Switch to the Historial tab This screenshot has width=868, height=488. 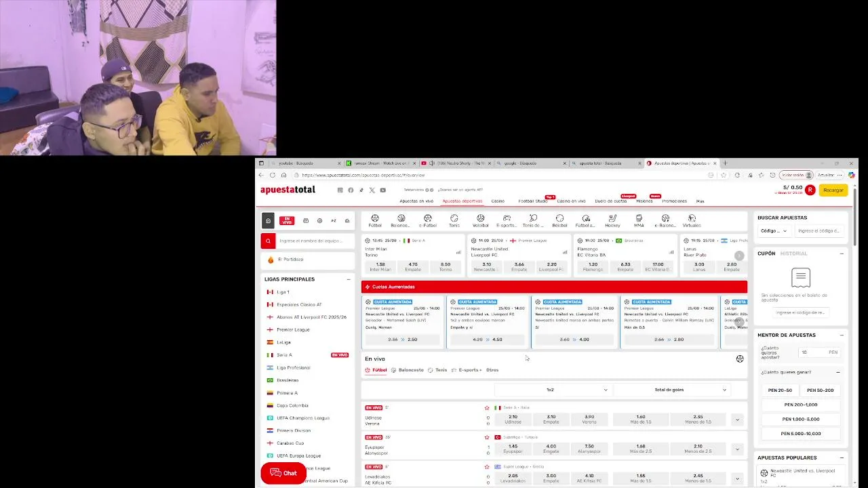point(793,253)
